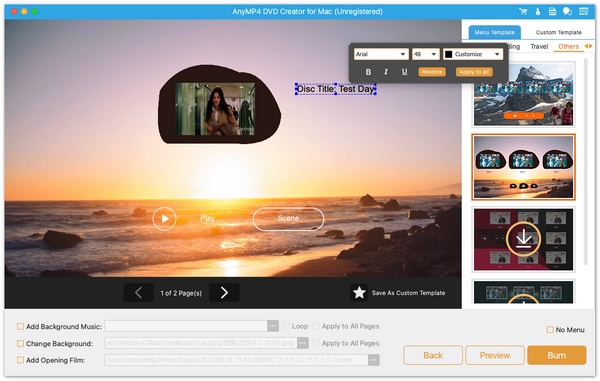Select the Others template category
Viewport: 600px width, 381px height.
[x=568, y=46]
